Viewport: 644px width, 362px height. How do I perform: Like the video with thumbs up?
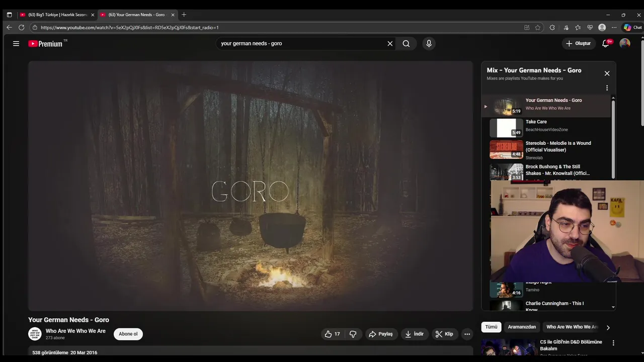coord(332,334)
